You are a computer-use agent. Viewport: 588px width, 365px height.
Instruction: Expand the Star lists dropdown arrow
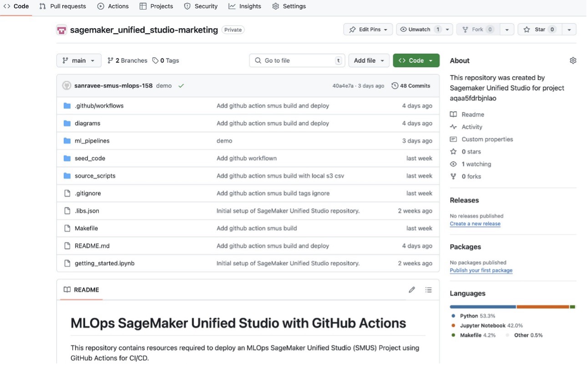click(x=568, y=30)
